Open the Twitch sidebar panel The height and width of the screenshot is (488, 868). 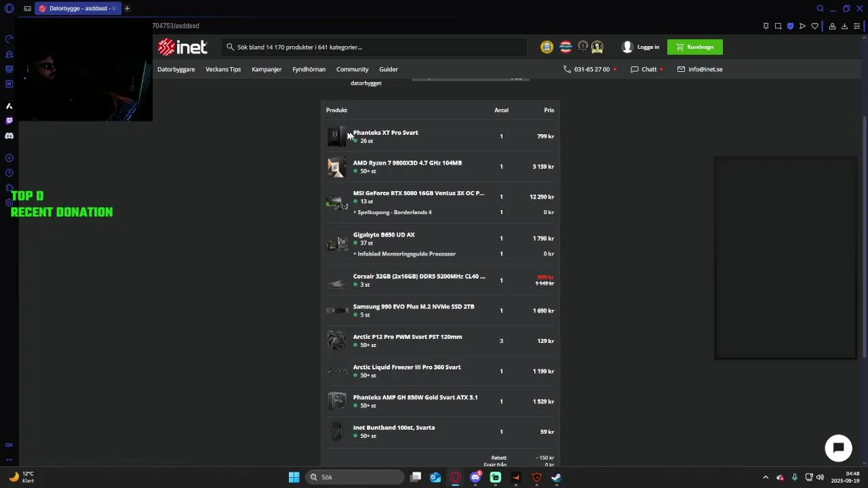pyautogui.click(x=9, y=121)
